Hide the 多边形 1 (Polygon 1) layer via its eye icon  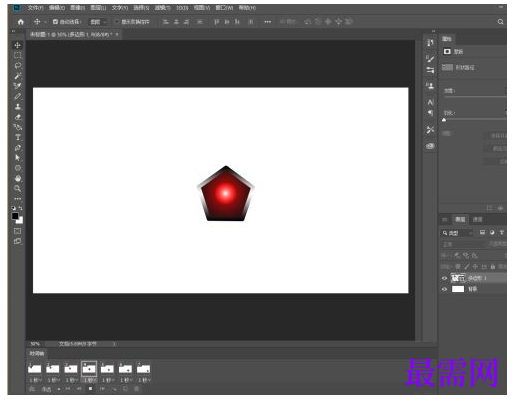444,278
